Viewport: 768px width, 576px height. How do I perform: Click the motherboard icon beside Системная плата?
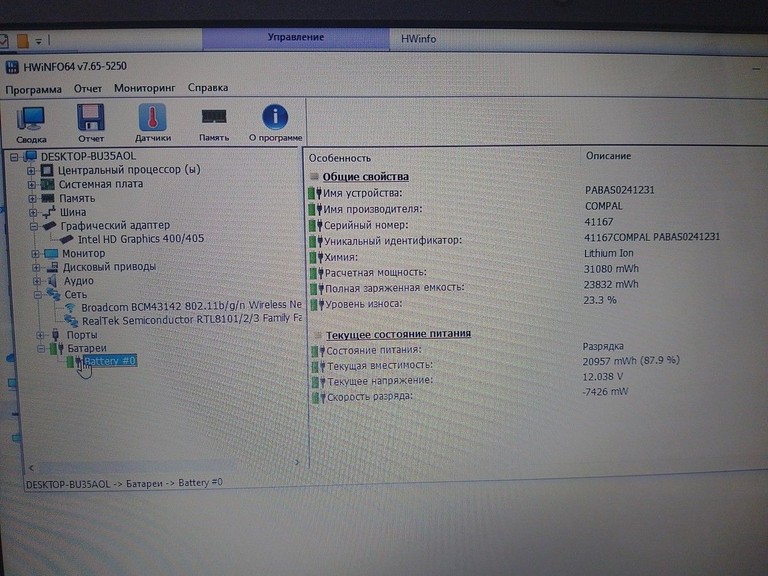(x=47, y=185)
